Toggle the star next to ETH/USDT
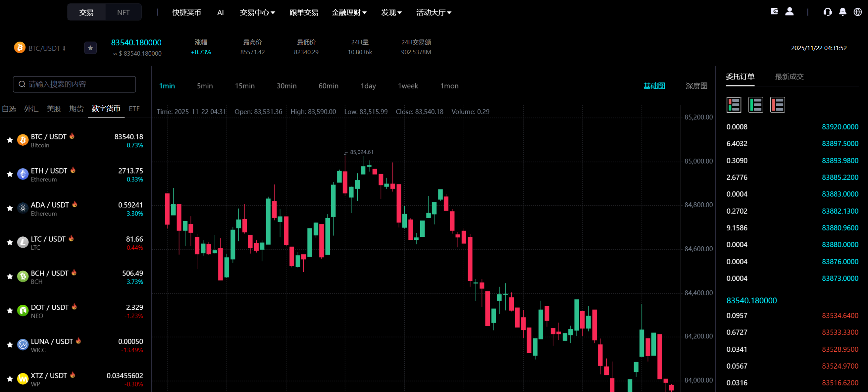Screen dimensions: 868x392 click(x=9, y=174)
